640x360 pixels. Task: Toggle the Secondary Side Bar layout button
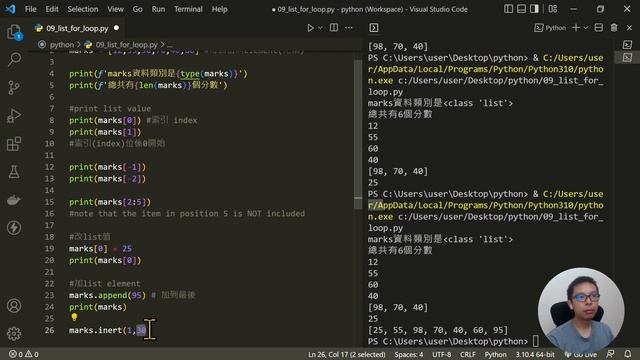pyautogui.click(x=534, y=9)
